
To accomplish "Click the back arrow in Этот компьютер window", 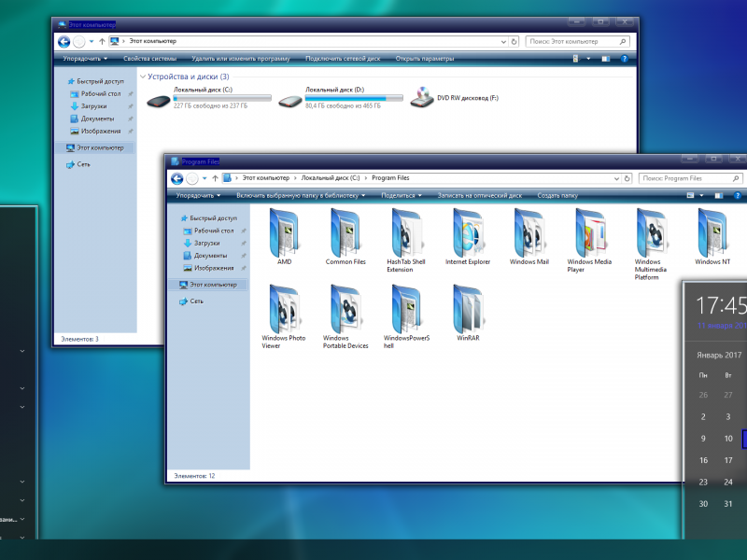I will (63, 42).
